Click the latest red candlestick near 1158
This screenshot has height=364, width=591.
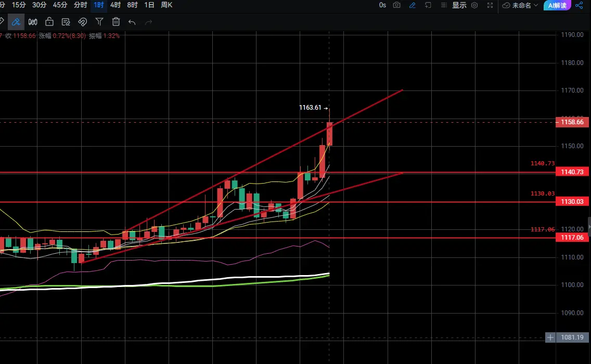(329, 134)
